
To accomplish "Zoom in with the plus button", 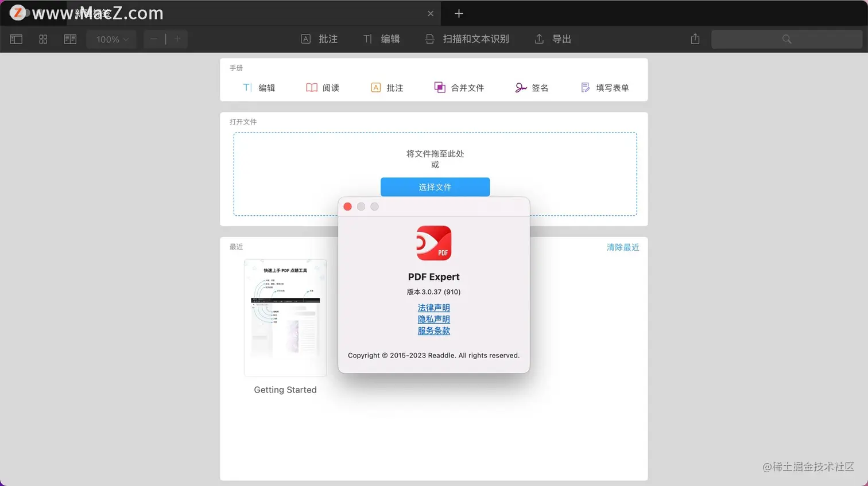I will tap(177, 39).
